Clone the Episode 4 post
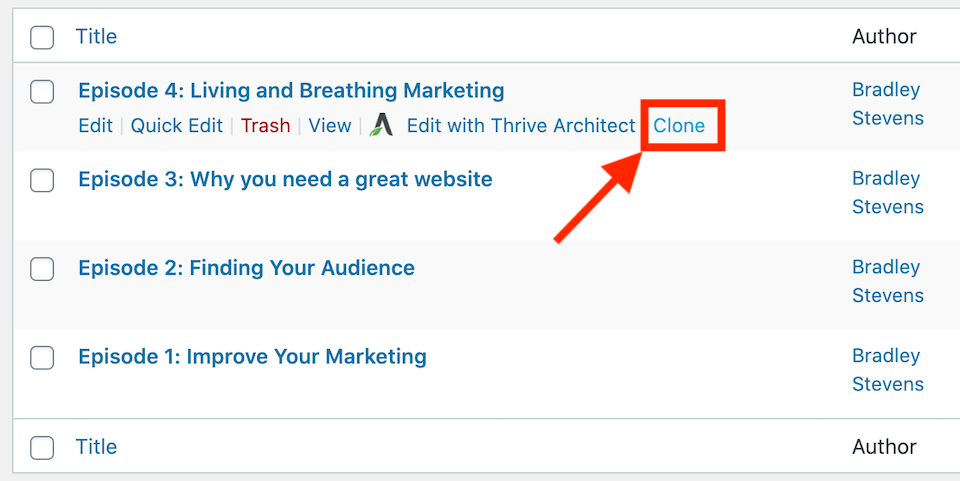 click(679, 125)
